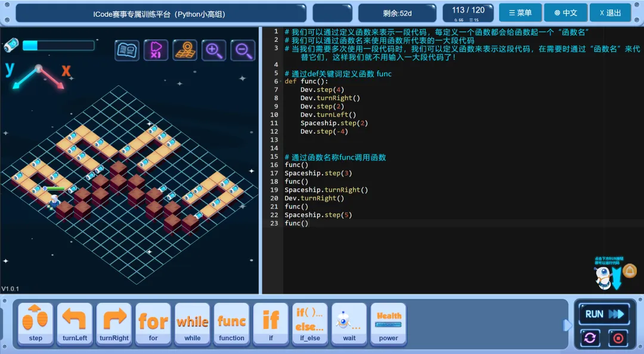Viewport: 644px width, 354px height.
Task: Insert a function definition block
Action: coord(231,324)
